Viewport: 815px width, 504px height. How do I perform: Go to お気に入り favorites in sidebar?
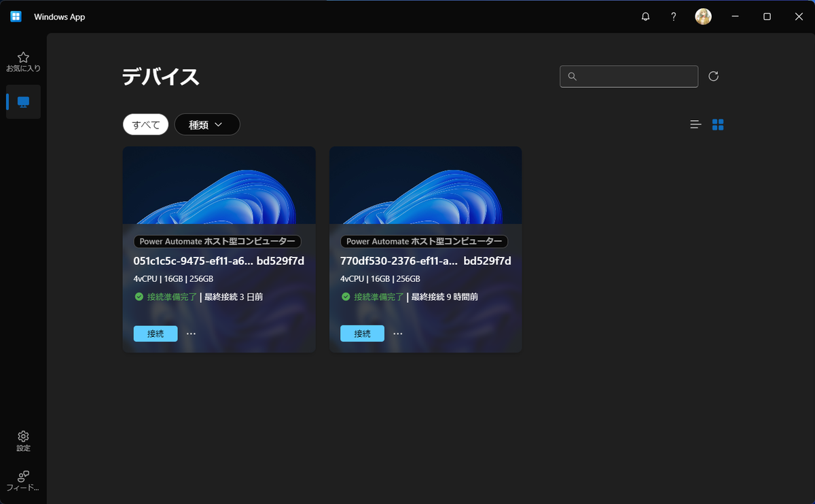click(23, 62)
